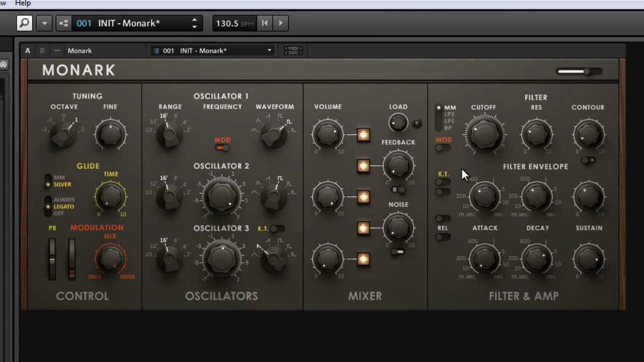
Task: Click the Oscillator 1 Range knob
Action: [170, 134]
